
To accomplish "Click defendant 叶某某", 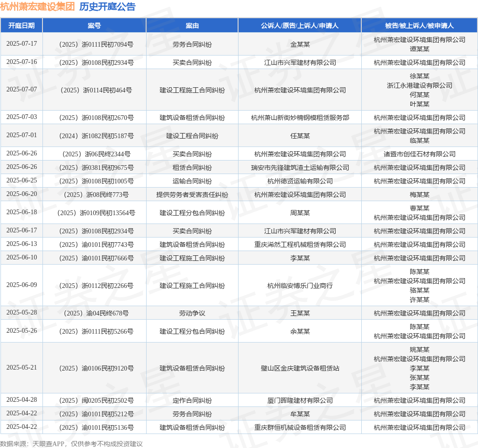I will [420, 104].
